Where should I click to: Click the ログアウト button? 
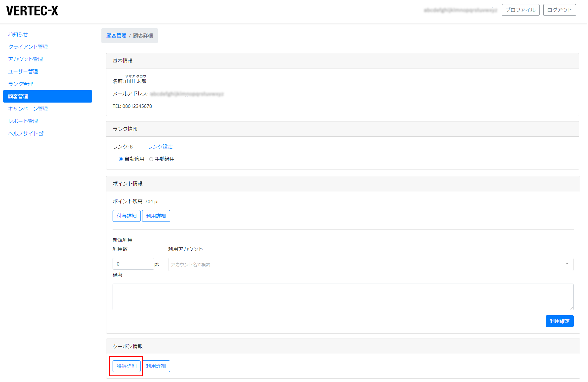[559, 10]
